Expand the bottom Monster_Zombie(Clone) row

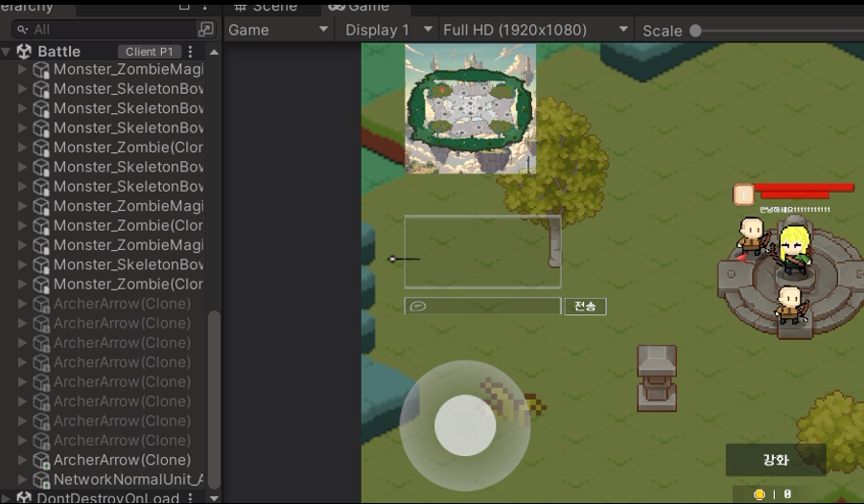pyautogui.click(x=22, y=285)
